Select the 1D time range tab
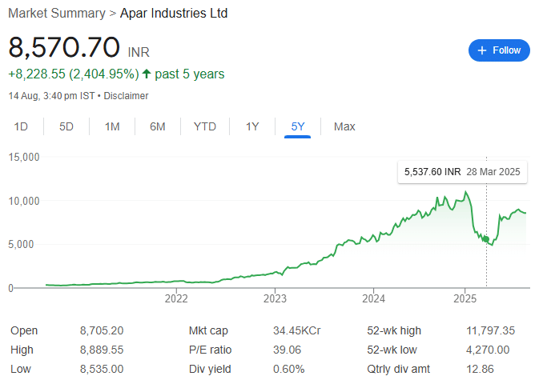 (x=21, y=126)
